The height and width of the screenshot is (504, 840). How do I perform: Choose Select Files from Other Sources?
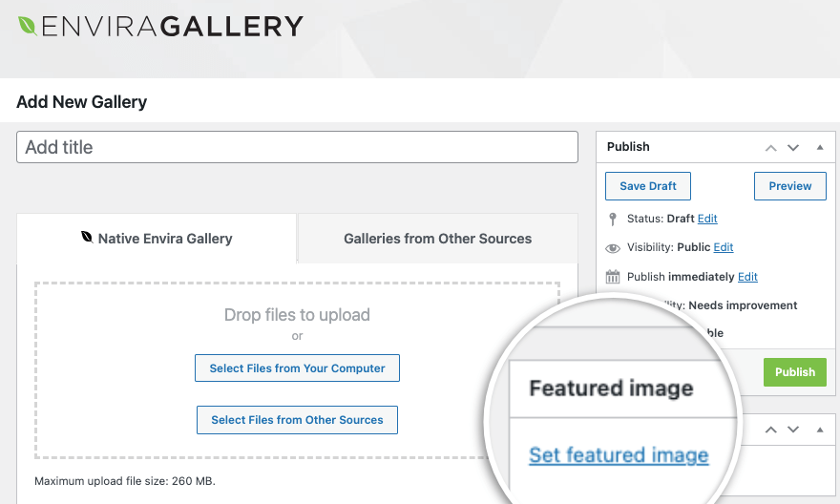point(297,420)
